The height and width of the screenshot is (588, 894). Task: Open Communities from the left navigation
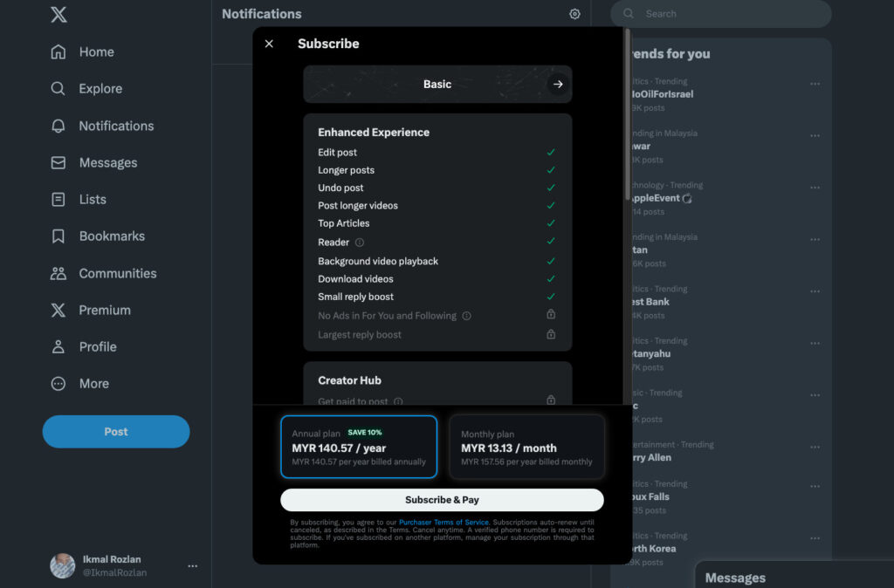[x=117, y=273]
